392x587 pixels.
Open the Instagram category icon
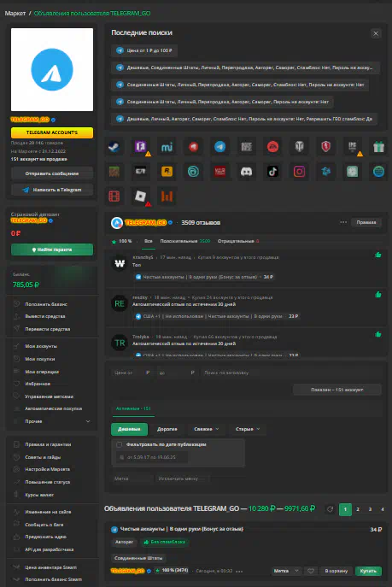coord(299,172)
